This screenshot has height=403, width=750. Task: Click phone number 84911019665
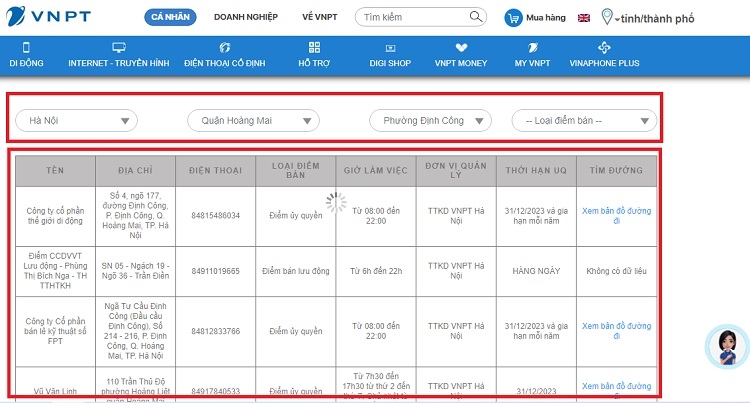(215, 271)
